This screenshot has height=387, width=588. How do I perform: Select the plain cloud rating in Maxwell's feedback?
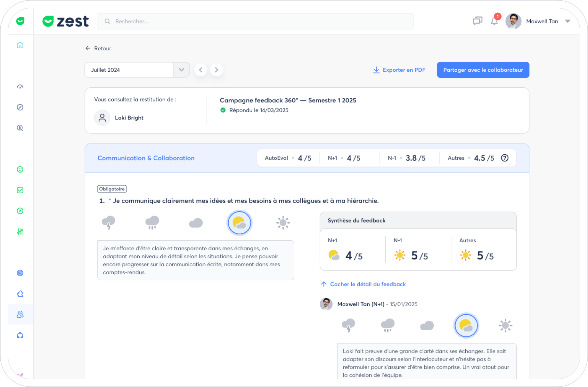click(427, 326)
